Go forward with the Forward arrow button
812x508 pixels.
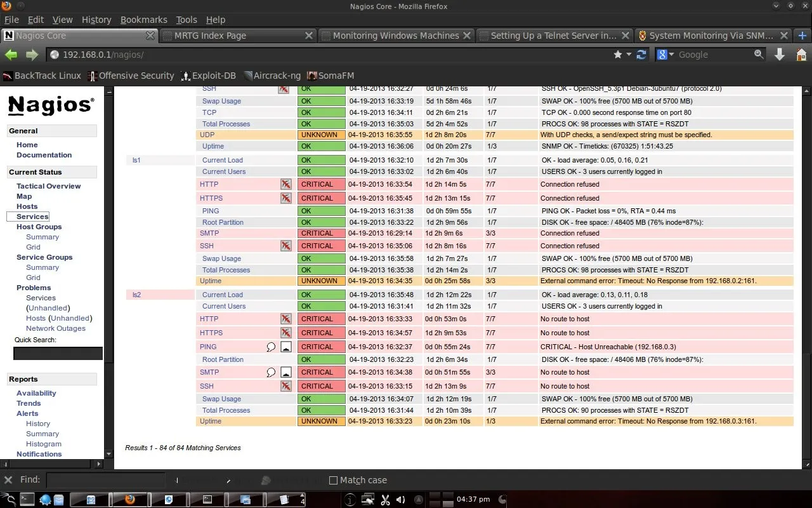[32, 55]
